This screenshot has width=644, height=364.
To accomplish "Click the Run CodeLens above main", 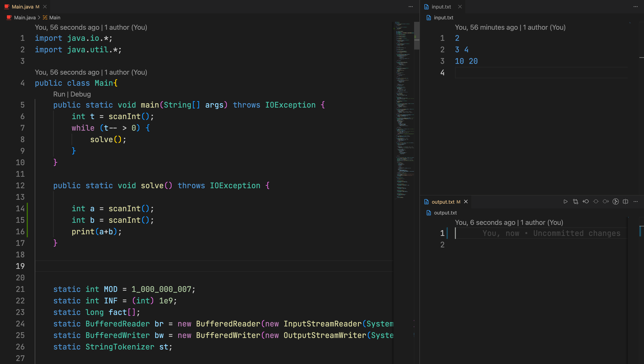I will click(59, 94).
